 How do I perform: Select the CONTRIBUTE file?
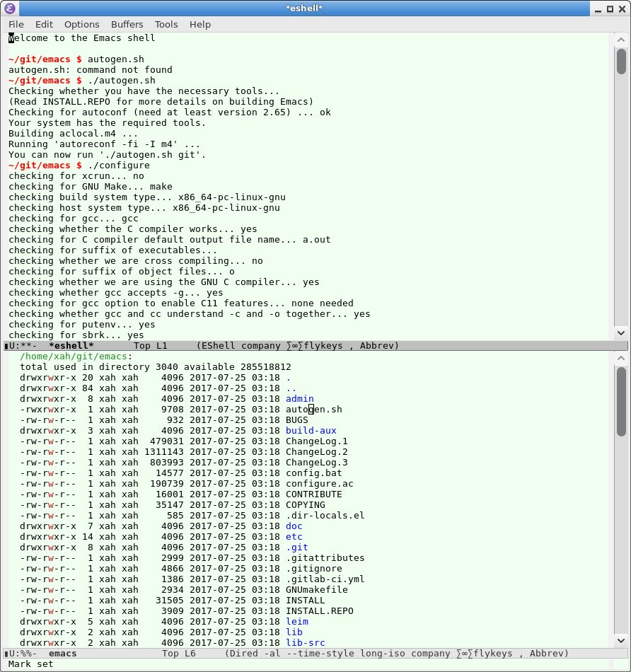314,494
